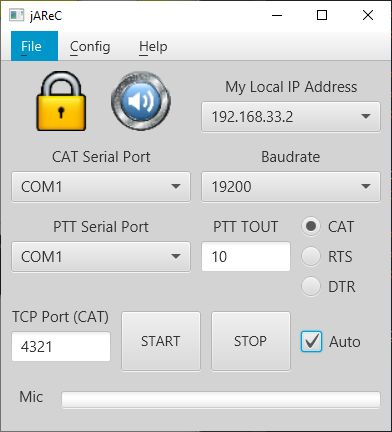Maximize the jAReC window

tap(322, 15)
